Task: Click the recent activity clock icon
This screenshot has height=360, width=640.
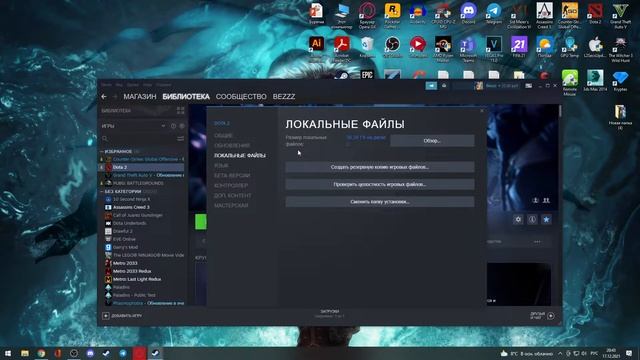Action: click(173, 126)
